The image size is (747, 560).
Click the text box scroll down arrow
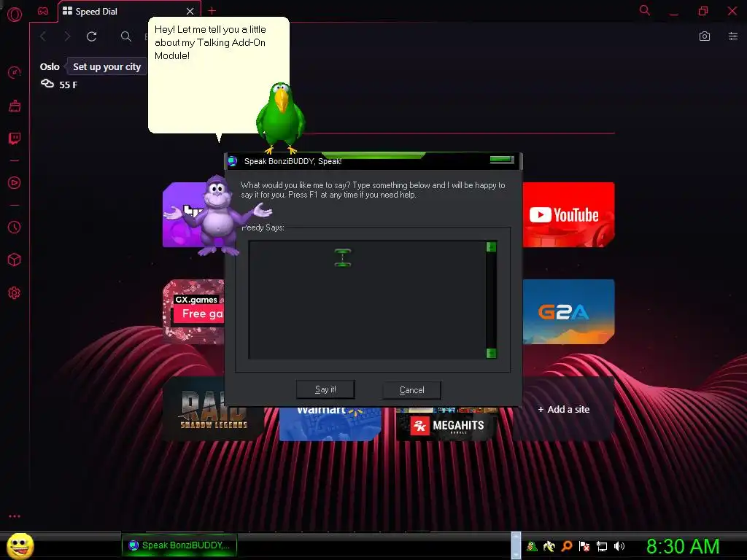(491, 353)
